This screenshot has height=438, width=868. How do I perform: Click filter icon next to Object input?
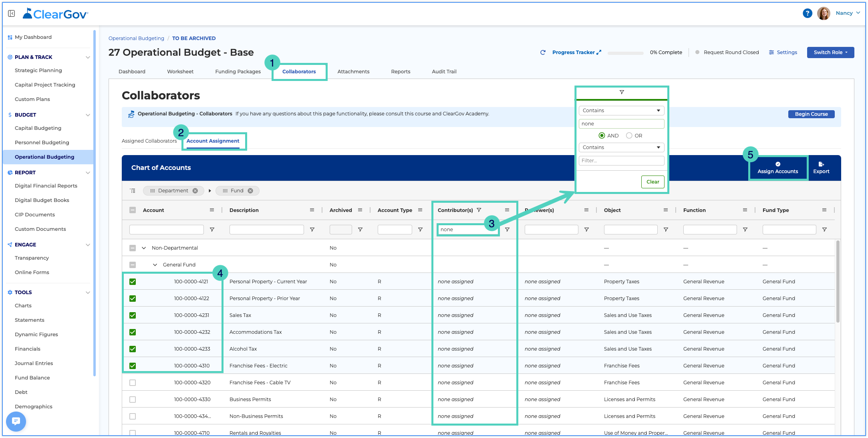tap(666, 230)
